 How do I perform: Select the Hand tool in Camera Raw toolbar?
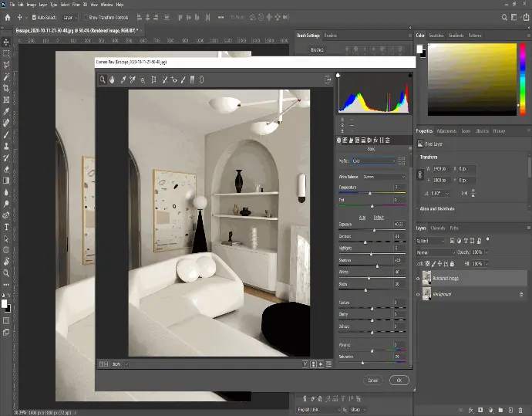tap(112, 79)
